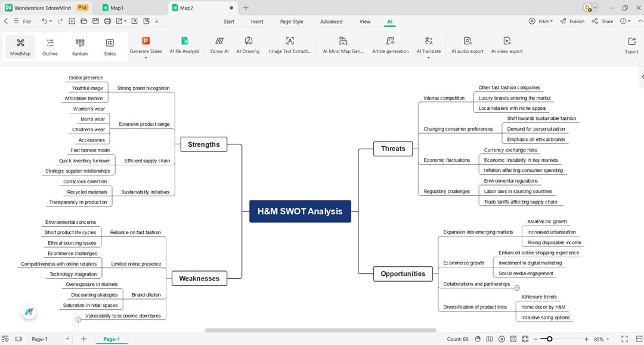
Task: Save the document with the floppy icon
Action: click(95, 21)
